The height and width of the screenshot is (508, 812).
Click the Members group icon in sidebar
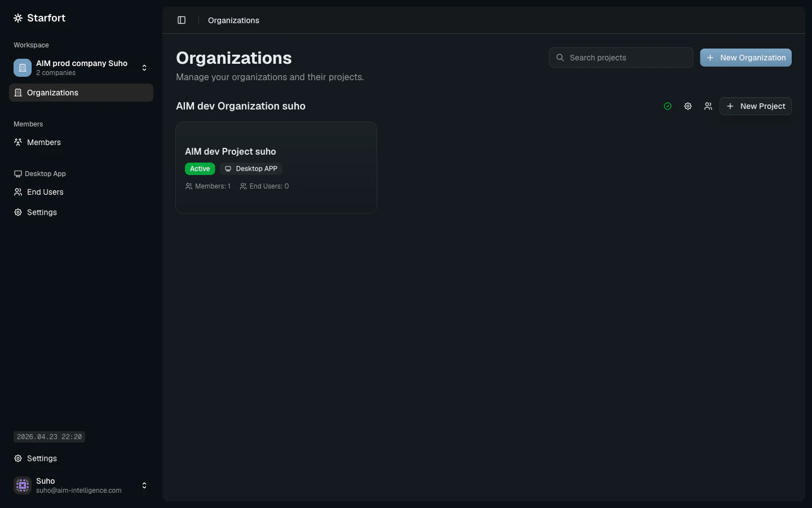(x=18, y=142)
